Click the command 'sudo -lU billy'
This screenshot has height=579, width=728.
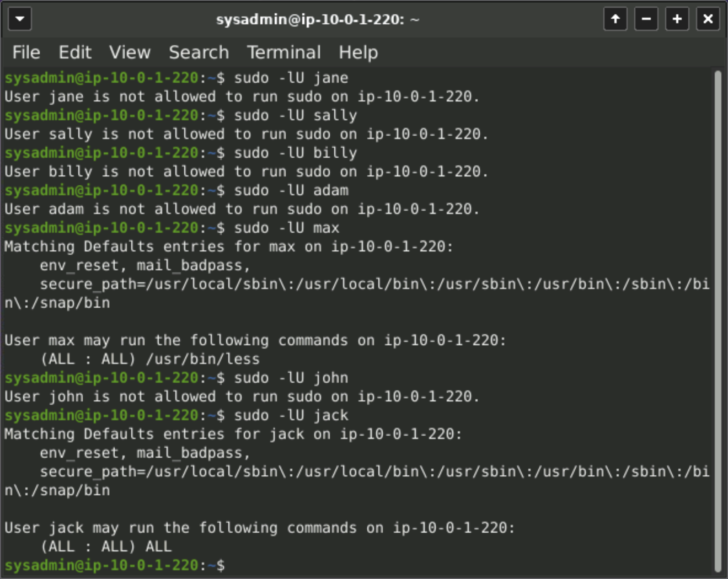point(296,153)
